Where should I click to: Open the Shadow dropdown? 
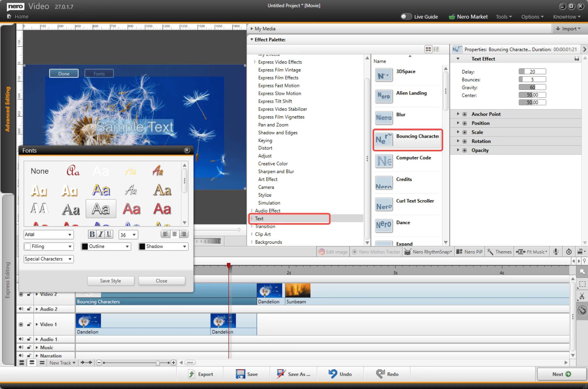click(x=163, y=246)
